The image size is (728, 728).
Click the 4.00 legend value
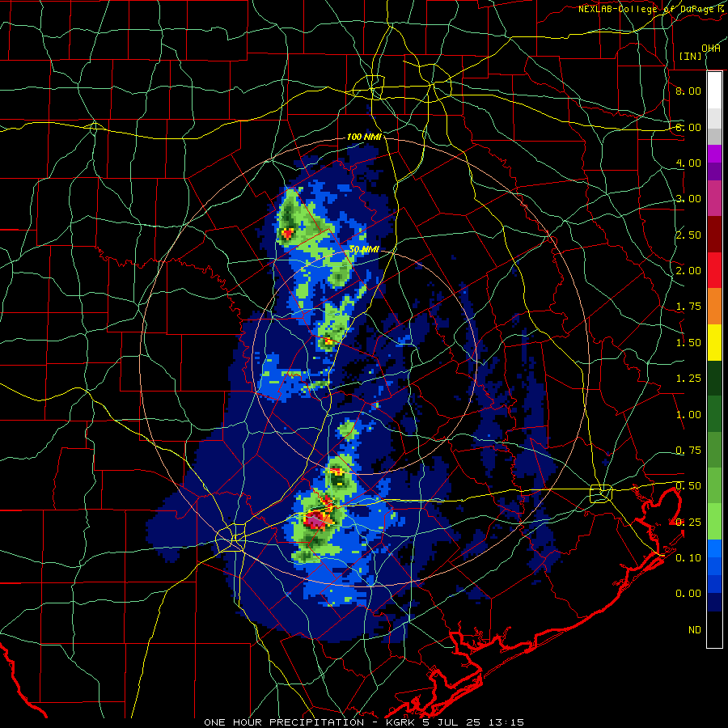coord(688,163)
